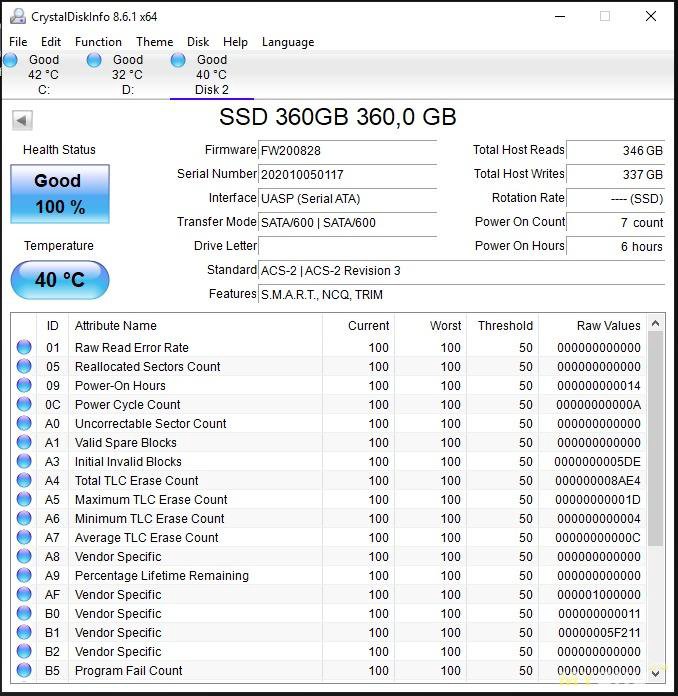This screenshot has height=696, width=678.
Task: Open the Disk menu
Action: tap(198, 42)
